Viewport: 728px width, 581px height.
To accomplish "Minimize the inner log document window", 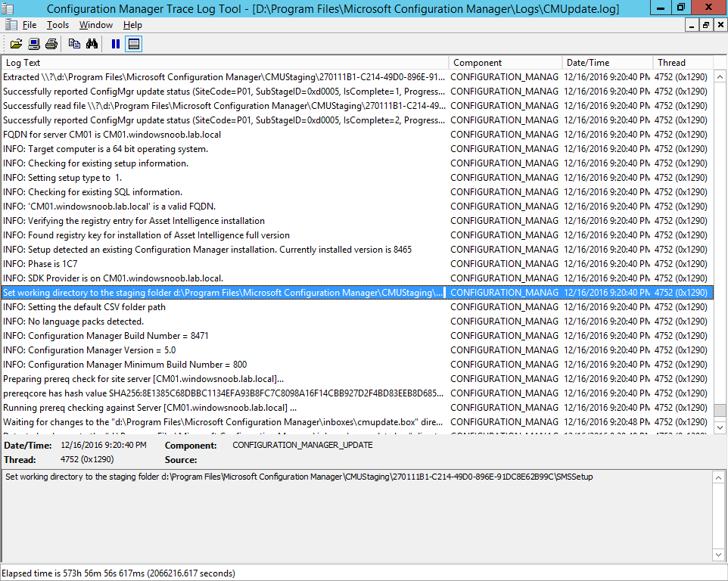I will (692, 25).
